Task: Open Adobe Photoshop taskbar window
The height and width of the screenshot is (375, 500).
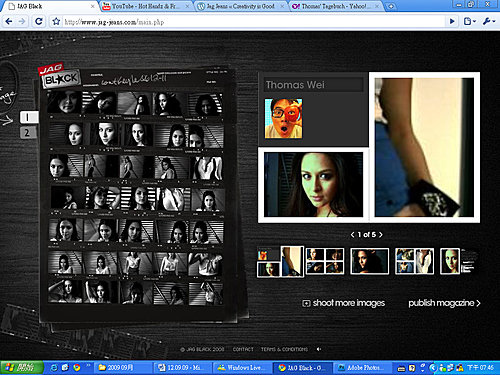Action: [361, 367]
